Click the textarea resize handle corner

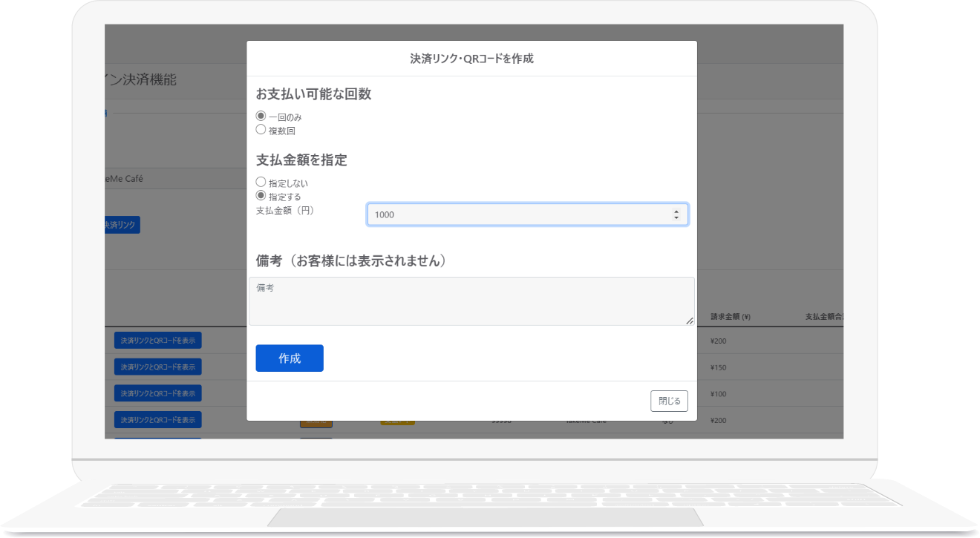point(690,321)
